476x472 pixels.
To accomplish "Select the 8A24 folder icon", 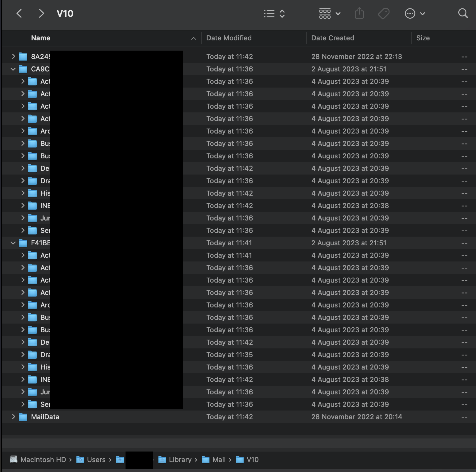I will (23, 57).
